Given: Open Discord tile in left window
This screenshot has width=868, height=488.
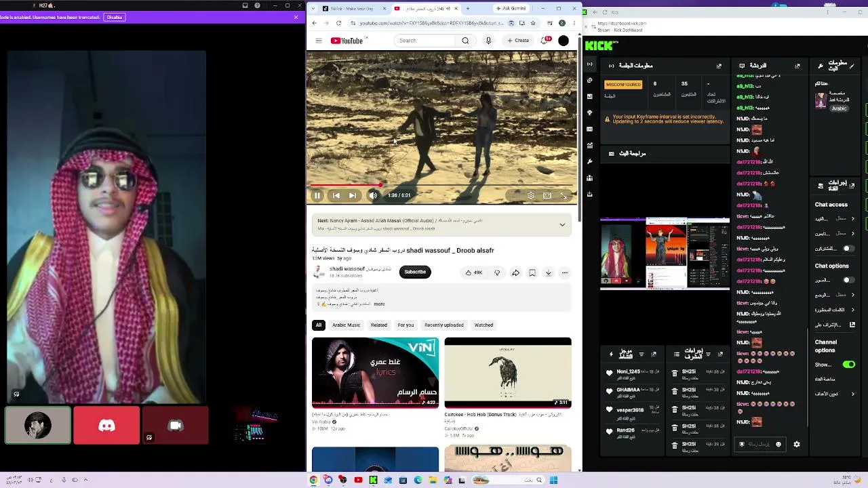Looking at the screenshot, I should click(x=106, y=426).
